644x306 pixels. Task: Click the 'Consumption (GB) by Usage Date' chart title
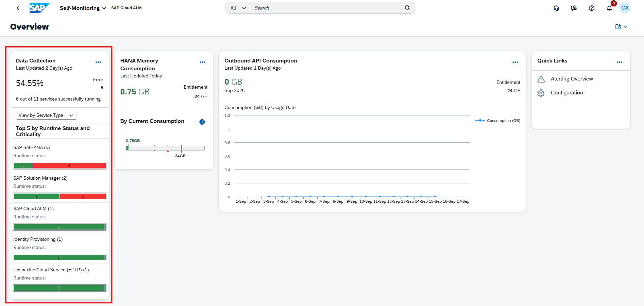(260, 107)
